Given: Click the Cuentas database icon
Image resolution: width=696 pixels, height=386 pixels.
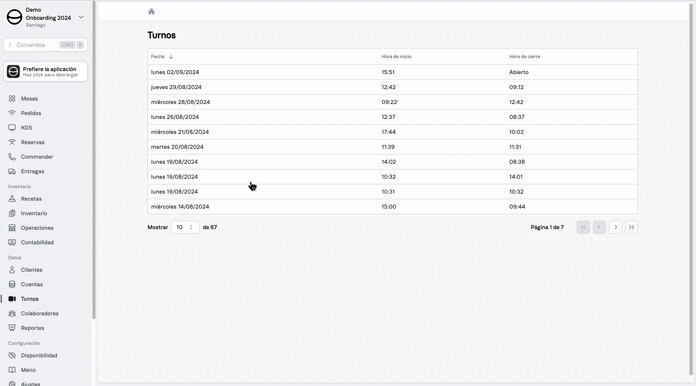Looking at the screenshot, I should point(12,284).
